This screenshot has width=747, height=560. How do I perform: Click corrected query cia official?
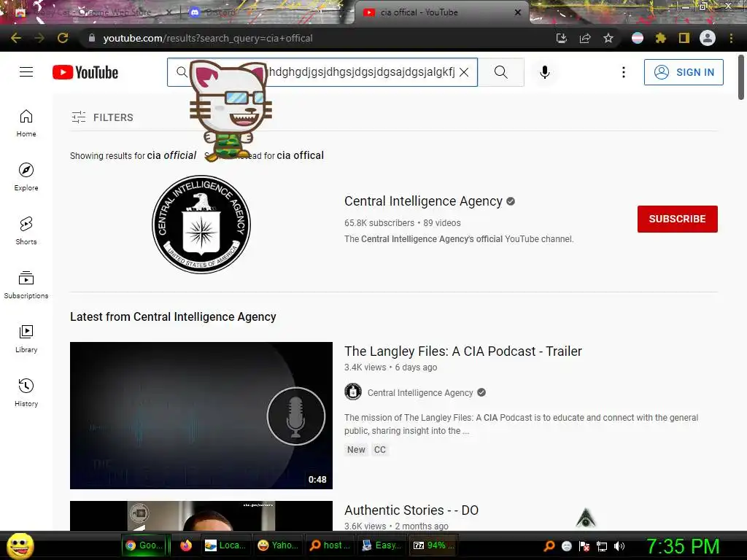tap(171, 155)
